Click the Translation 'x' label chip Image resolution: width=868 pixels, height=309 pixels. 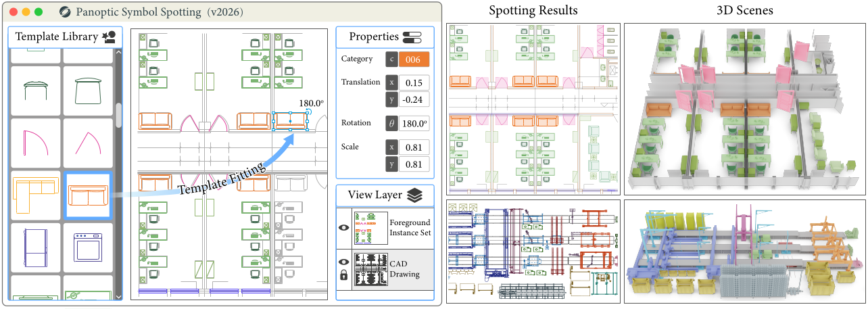coord(391,82)
